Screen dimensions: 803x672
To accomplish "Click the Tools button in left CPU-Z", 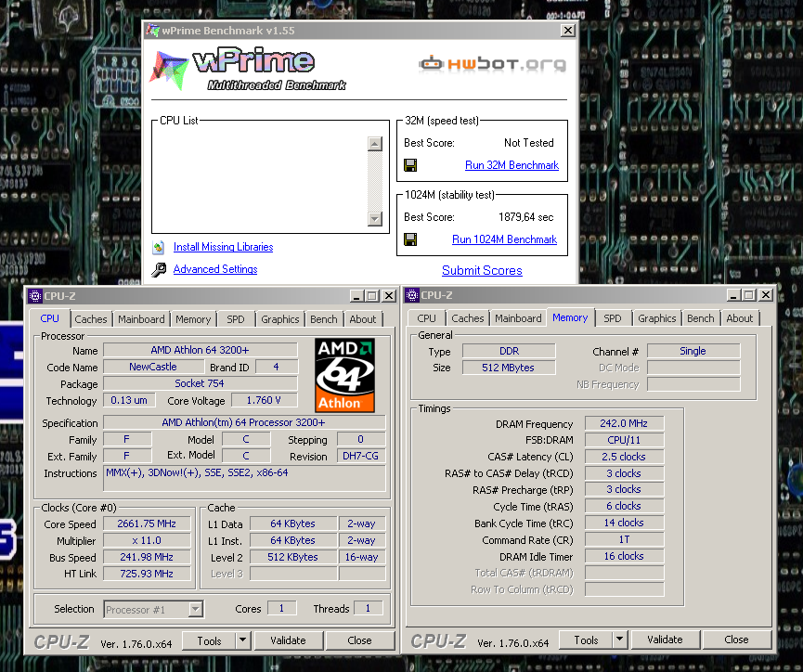I will click(210, 640).
